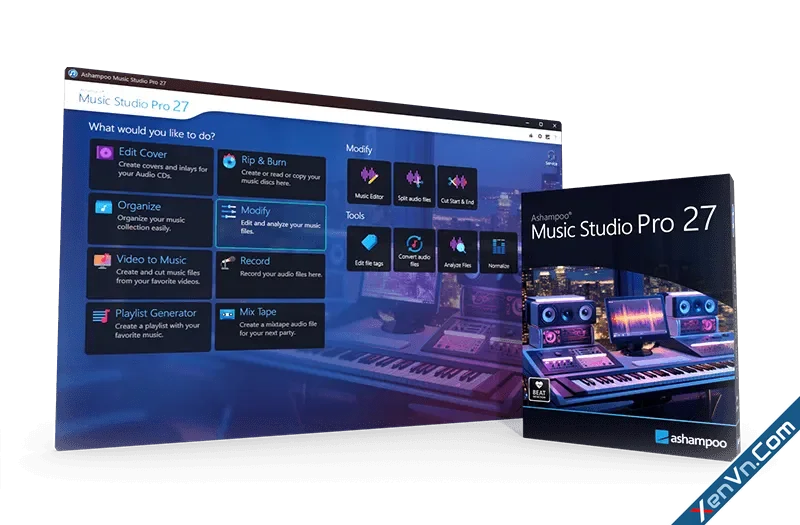Click the "Tools" section heading
The width and height of the screenshot is (800, 525).
[355, 215]
